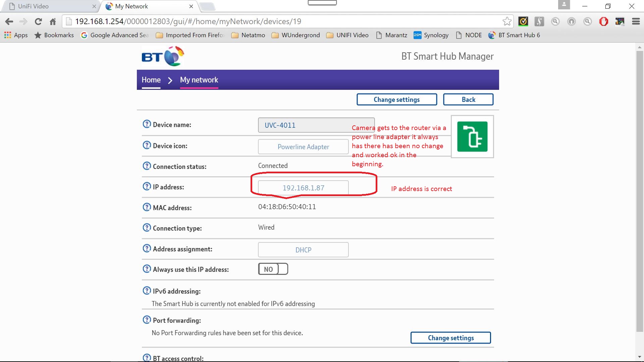Screen dimensions: 644x362
Task: Navigate back with browser back arrow
Action: tap(9, 21)
